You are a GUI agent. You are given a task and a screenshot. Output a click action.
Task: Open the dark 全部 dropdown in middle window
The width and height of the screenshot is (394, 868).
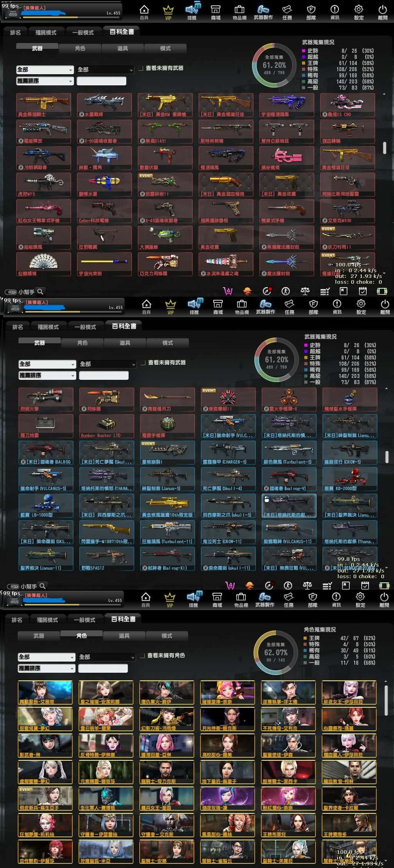[107, 364]
